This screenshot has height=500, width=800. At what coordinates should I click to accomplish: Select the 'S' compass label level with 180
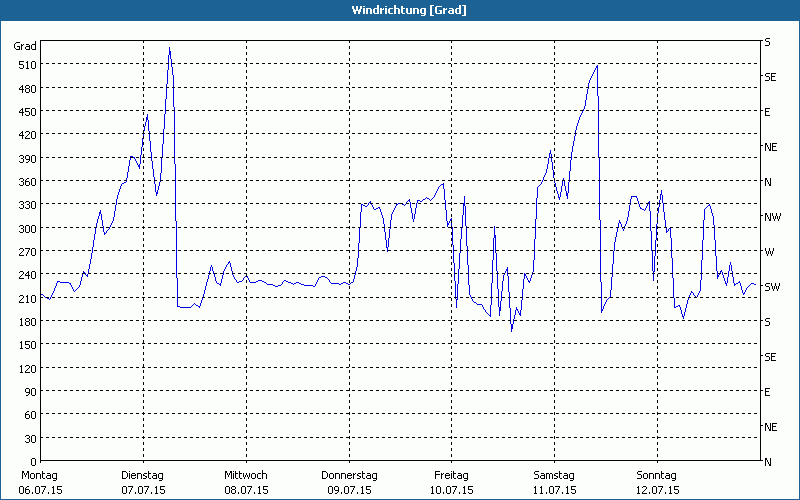click(x=767, y=322)
